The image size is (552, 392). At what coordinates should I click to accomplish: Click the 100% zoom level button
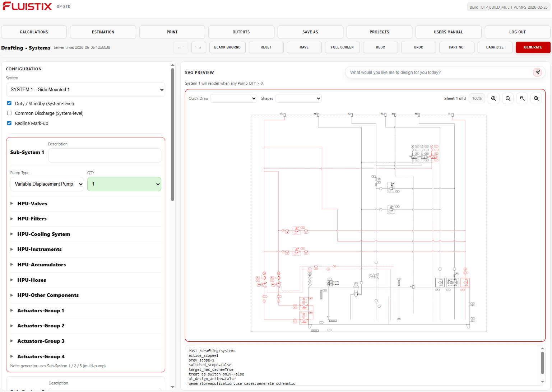pyautogui.click(x=477, y=98)
